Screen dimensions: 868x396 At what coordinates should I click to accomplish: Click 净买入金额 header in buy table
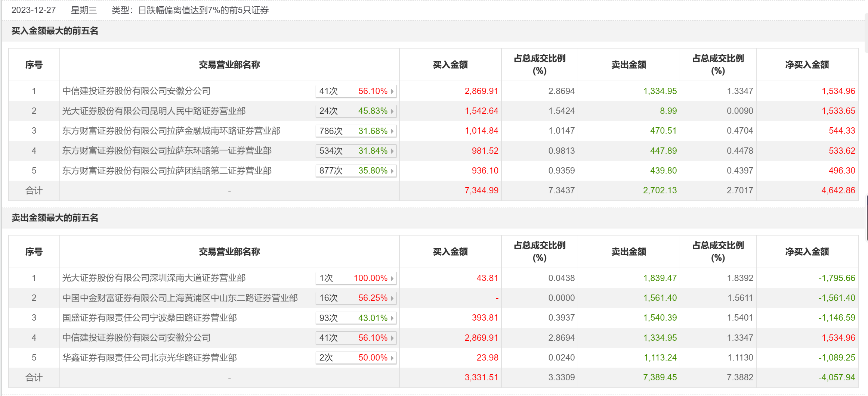coord(807,65)
